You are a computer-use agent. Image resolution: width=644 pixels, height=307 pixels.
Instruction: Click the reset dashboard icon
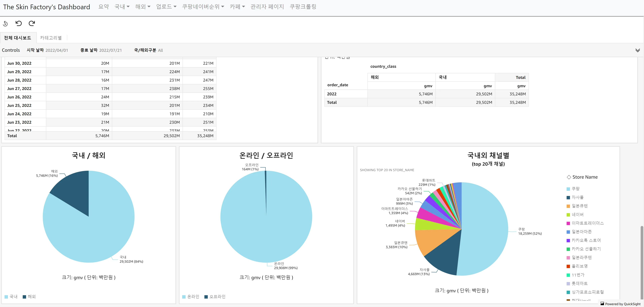[5, 24]
